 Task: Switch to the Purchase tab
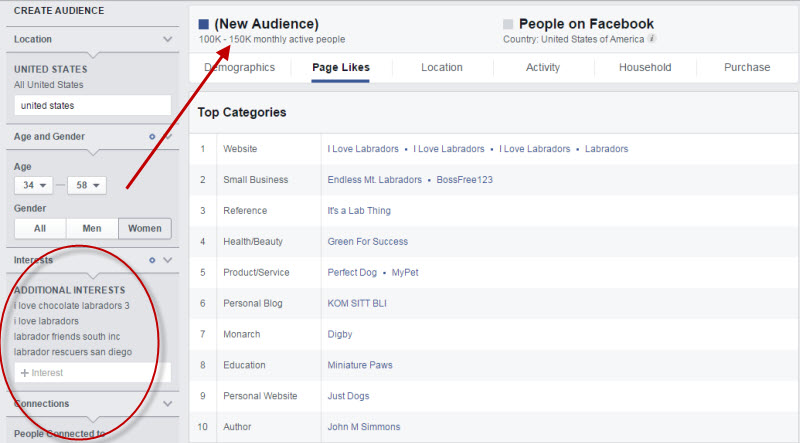coord(747,67)
